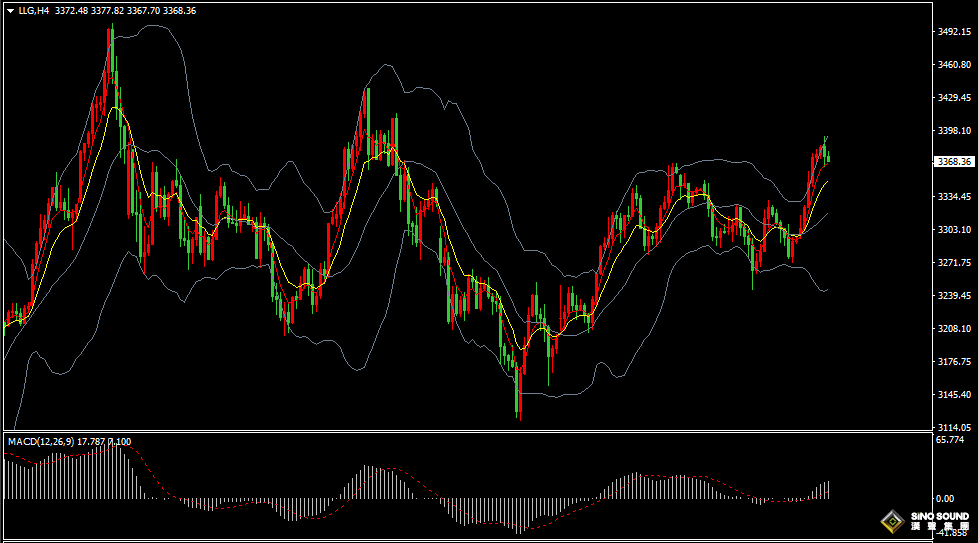Click the dropdown triangle beside LLG,H4
The height and width of the screenshot is (543, 979).
10,11
